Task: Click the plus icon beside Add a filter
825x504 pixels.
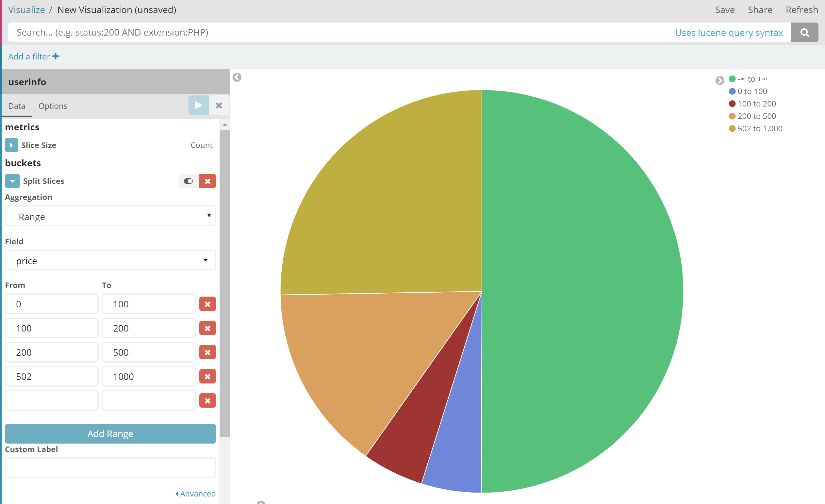Action: coord(56,56)
